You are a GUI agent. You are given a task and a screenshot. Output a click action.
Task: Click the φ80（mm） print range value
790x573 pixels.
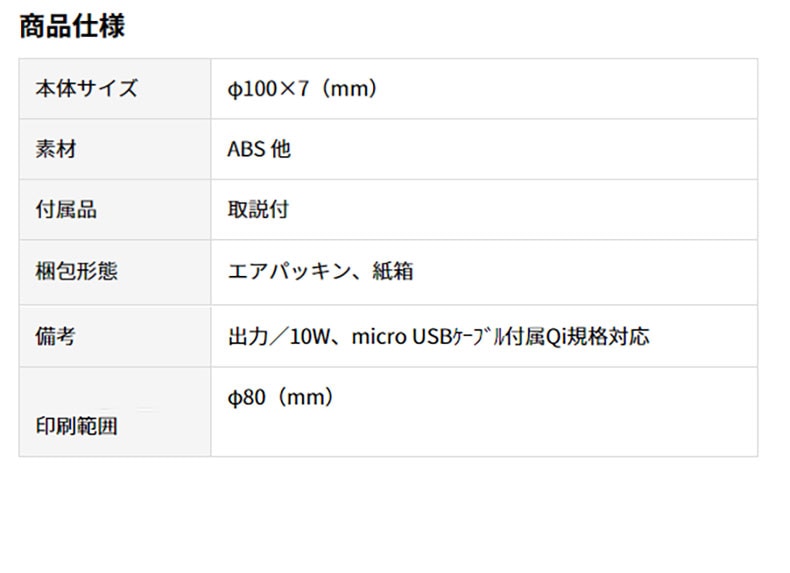pyautogui.click(x=282, y=397)
